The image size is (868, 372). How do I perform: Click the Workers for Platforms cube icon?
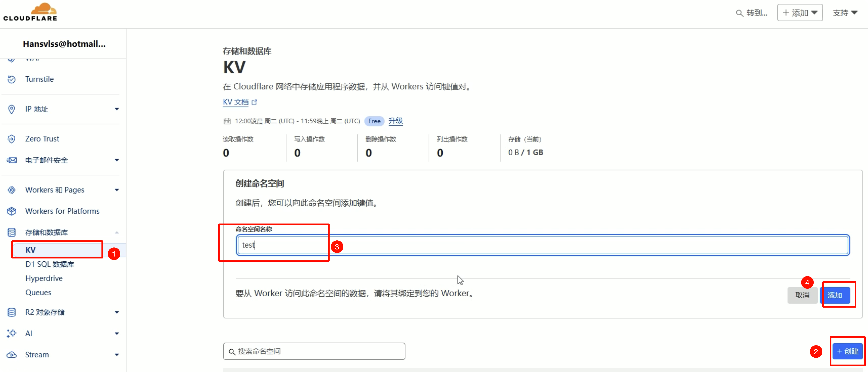point(11,211)
